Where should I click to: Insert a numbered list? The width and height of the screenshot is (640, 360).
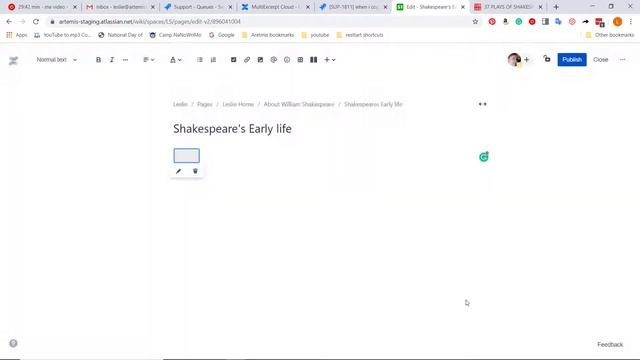tap(213, 60)
